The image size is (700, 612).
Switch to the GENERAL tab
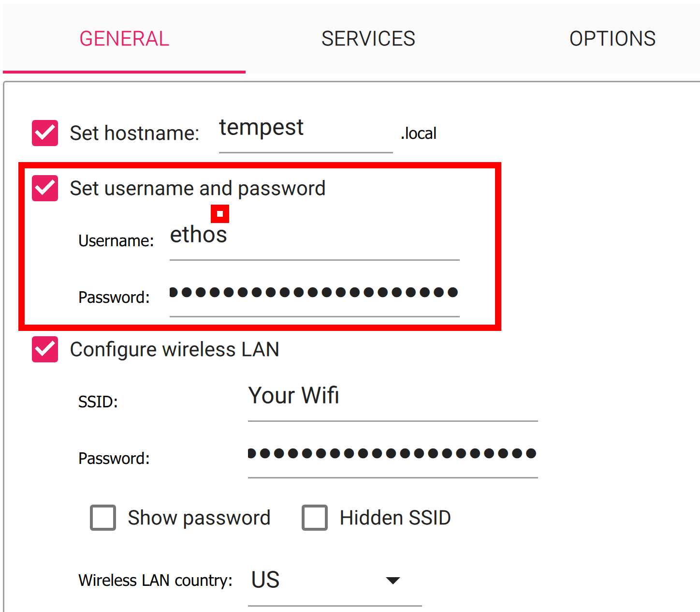pos(124,39)
